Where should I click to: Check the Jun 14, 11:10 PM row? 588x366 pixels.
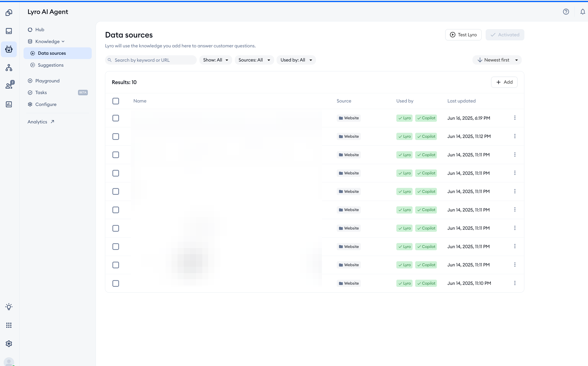(116, 283)
